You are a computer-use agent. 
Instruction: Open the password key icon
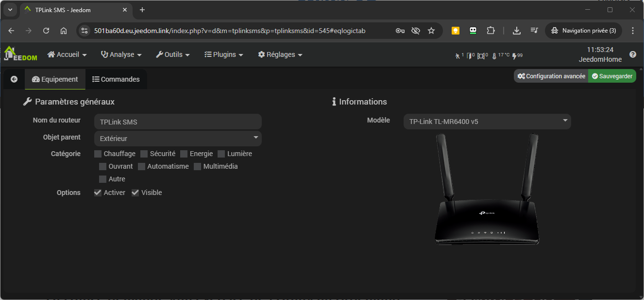pos(400,31)
